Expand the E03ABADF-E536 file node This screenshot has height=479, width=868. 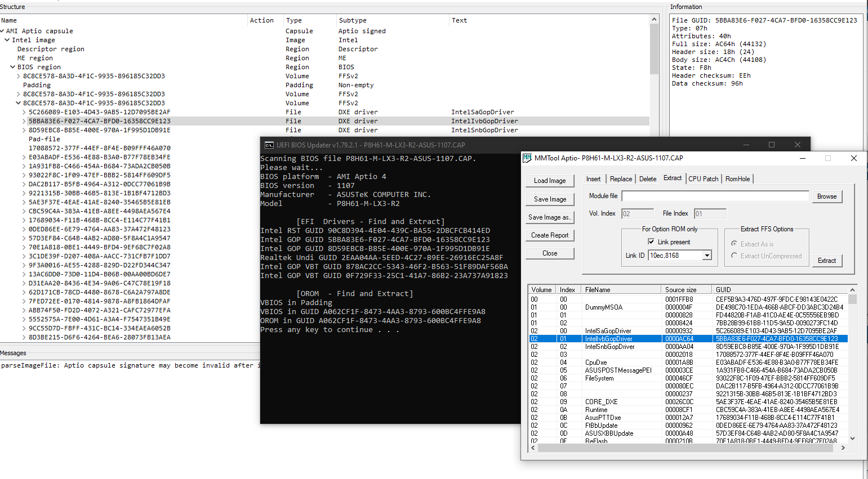24,157
